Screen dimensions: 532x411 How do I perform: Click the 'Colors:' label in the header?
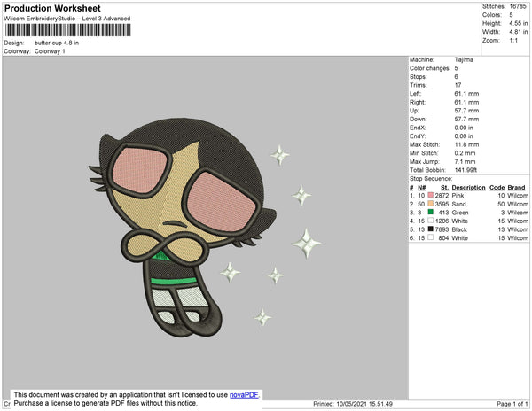[491, 15]
